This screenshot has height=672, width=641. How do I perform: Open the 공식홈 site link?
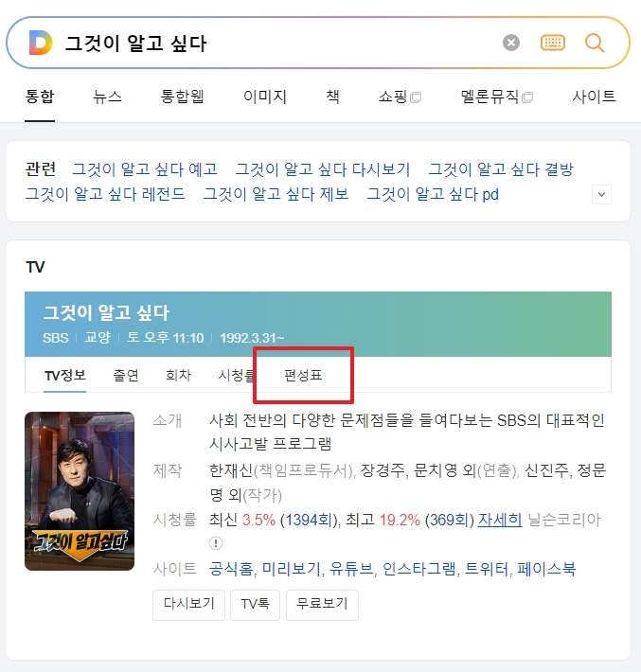coord(231,569)
